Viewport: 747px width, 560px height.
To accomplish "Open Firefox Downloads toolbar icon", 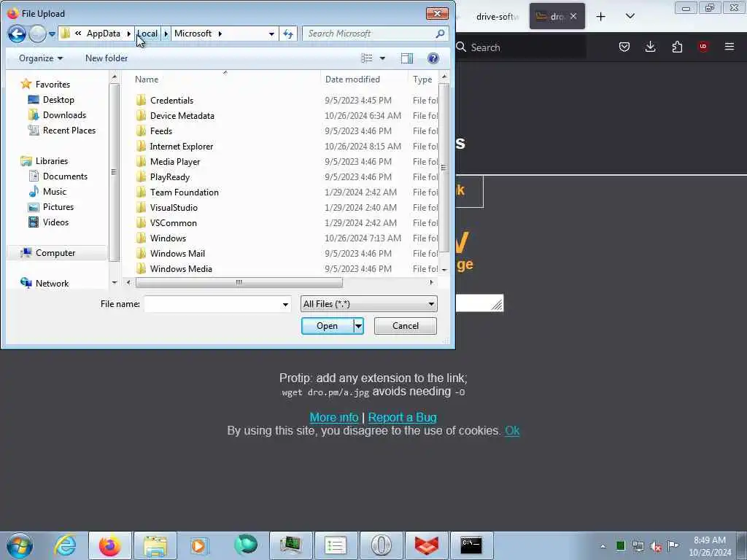I will (x=650, y=47).
